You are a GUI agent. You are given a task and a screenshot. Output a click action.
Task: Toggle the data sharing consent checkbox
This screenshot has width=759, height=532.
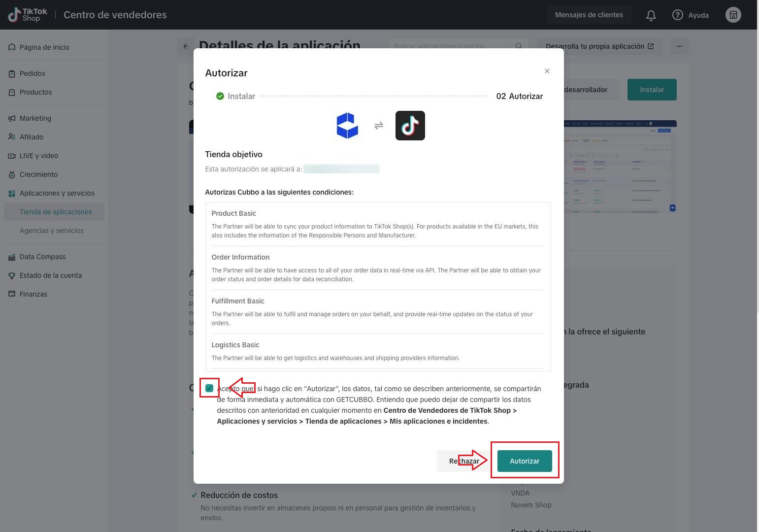209,388
